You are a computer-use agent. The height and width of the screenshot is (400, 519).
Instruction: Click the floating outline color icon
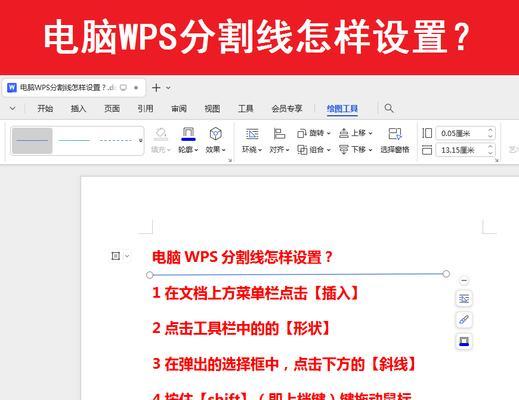464,341
